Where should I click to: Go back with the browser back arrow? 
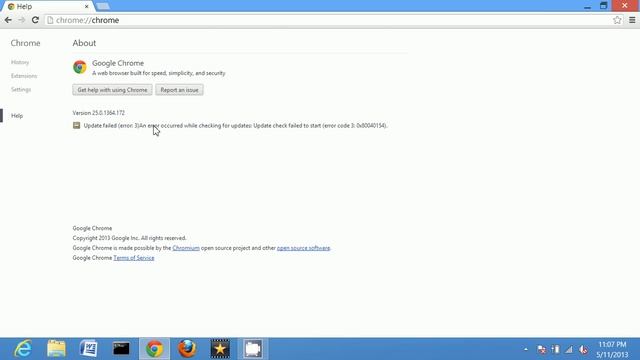[8, 20]
